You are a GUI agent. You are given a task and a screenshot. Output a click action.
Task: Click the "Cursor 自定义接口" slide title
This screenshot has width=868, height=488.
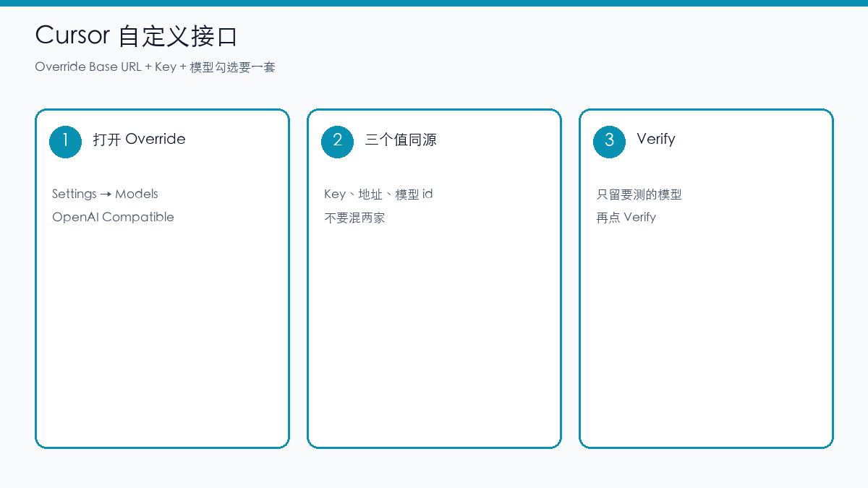pos(136,35)
